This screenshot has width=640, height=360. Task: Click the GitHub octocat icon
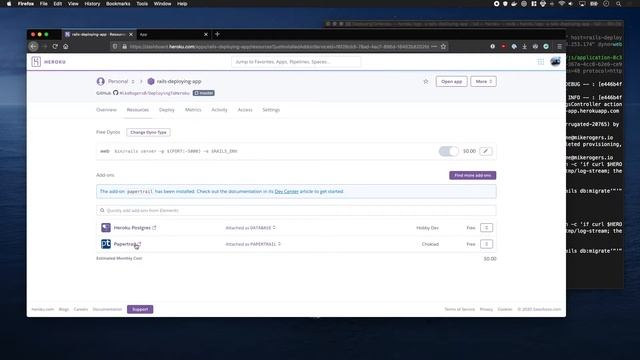pyautogui.click(x=116, y=93)
